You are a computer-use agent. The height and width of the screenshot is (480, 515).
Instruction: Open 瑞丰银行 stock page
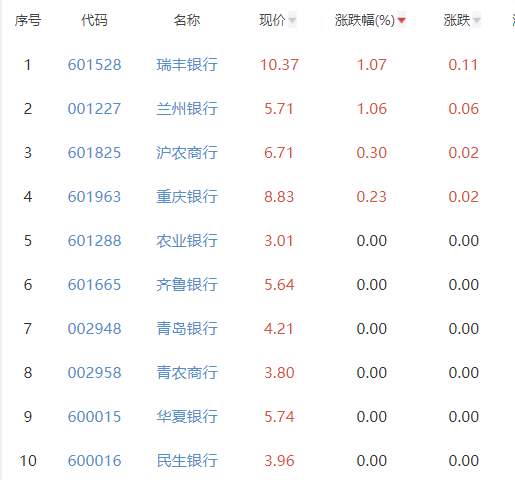(x=187, y=65)
